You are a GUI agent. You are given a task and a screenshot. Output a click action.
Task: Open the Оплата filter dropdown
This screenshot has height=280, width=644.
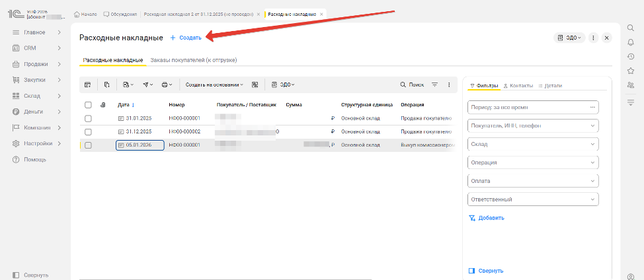533,181
